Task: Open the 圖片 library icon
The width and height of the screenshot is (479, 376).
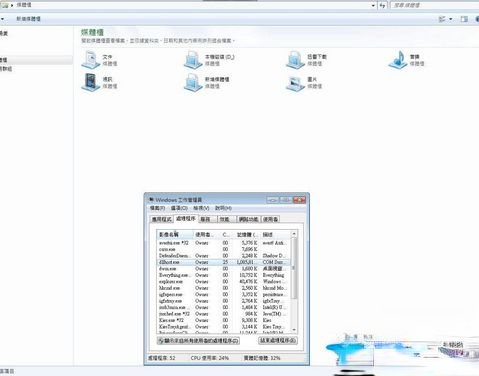Action: [295, 82]
